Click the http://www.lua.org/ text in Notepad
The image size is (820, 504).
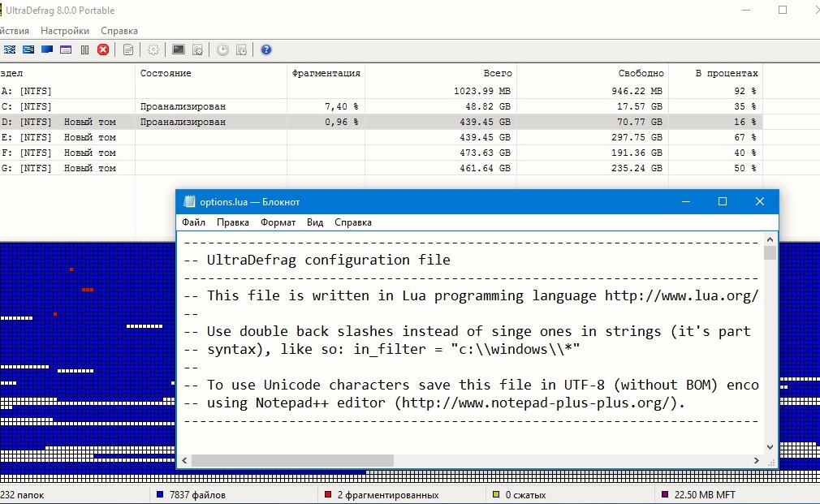[x=681, y=295]
